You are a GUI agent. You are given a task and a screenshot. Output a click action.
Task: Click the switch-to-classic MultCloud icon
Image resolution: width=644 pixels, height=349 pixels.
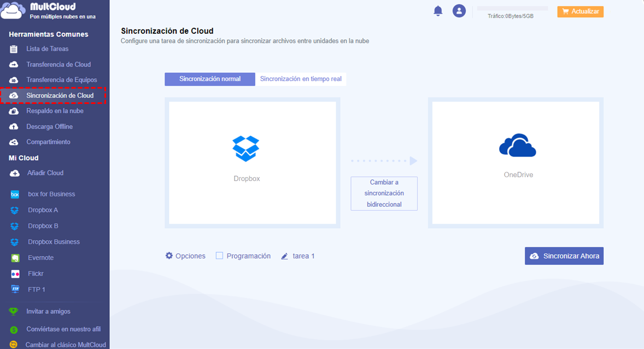(x=14, y=345)
